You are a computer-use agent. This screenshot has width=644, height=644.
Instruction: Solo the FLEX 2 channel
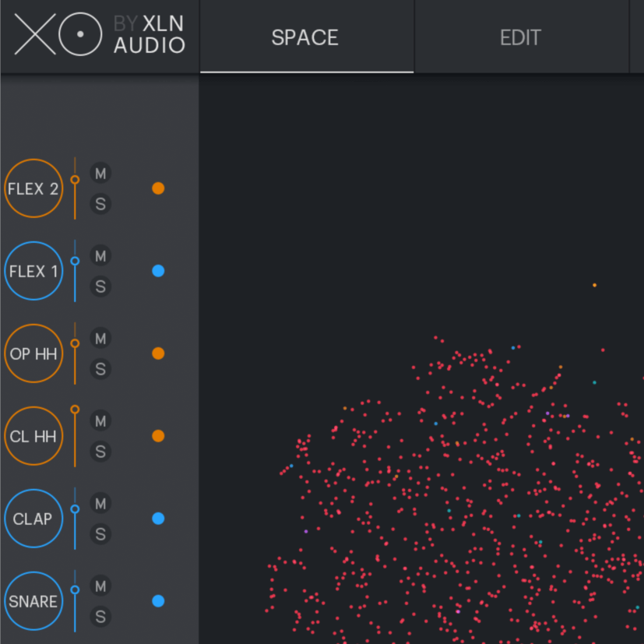[x=100, y=204]
